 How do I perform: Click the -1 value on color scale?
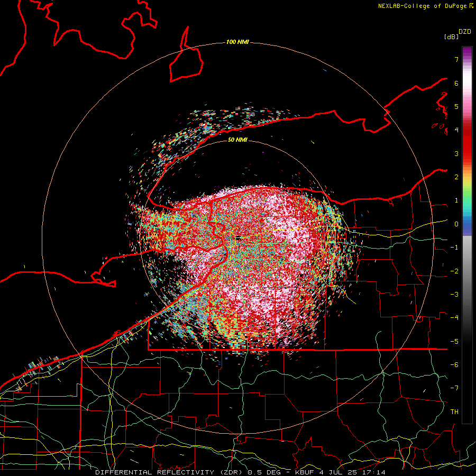pos(454,248)
